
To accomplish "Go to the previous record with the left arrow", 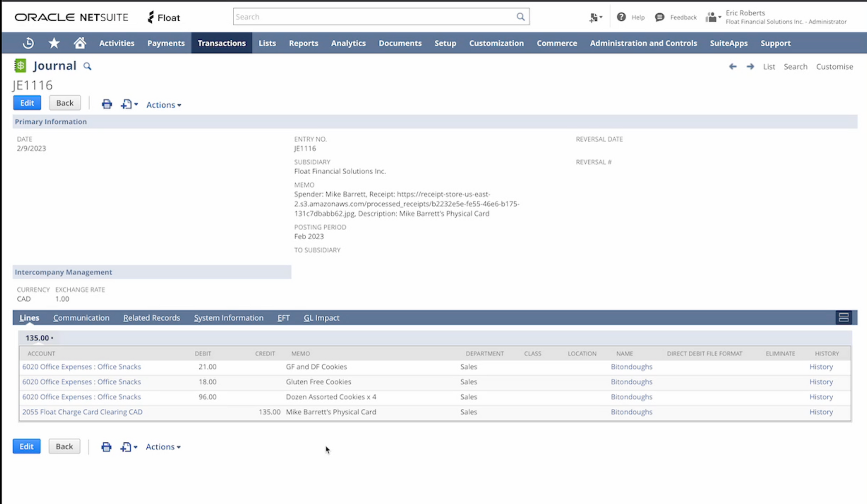I will (x=733, y=66).
